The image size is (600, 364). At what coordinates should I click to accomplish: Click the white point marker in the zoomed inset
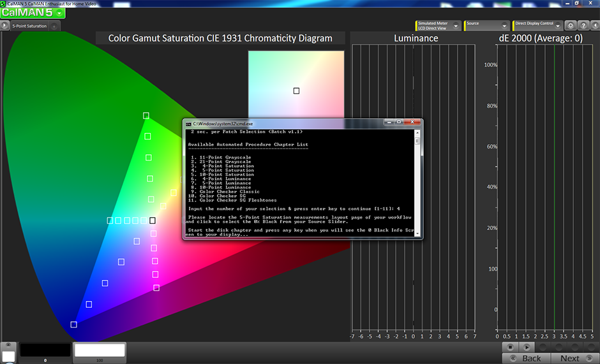tap(296, 91)
